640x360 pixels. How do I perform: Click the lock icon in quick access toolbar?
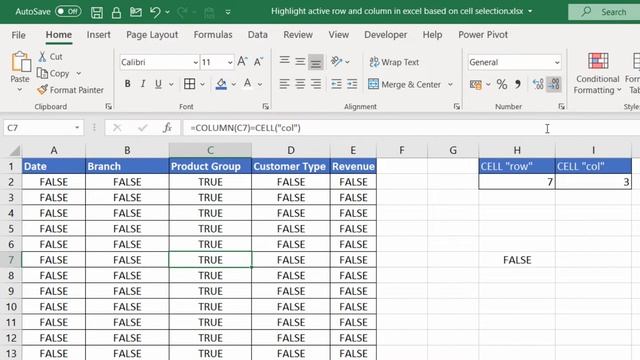[x=116, y=12]
